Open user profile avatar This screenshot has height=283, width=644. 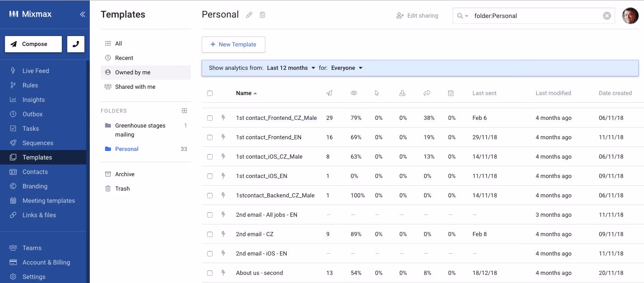630,16
